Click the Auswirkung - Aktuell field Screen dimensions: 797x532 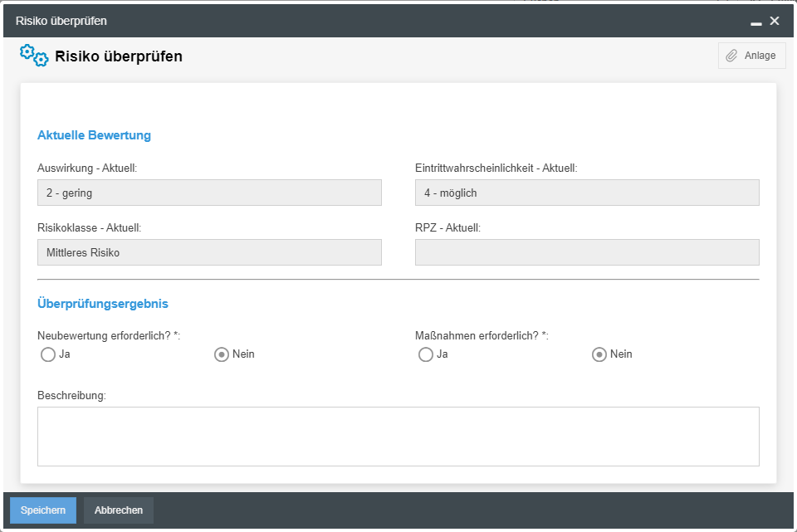(209, 193)
